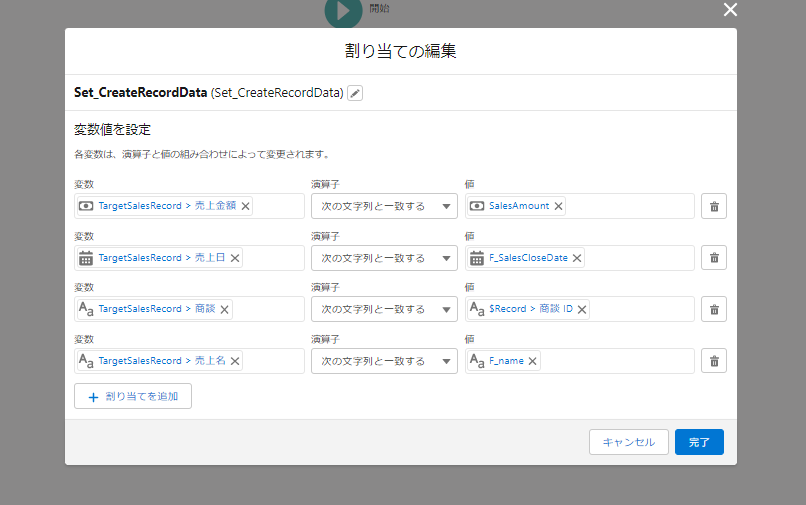
Task: Click the green 開始 start element icon
Action: (343, 10)
